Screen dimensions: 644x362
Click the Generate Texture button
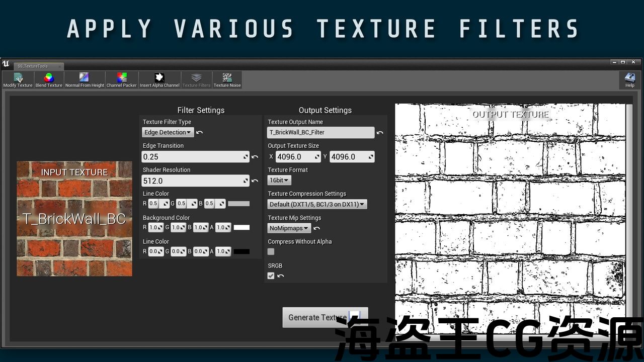click(318, 317)
